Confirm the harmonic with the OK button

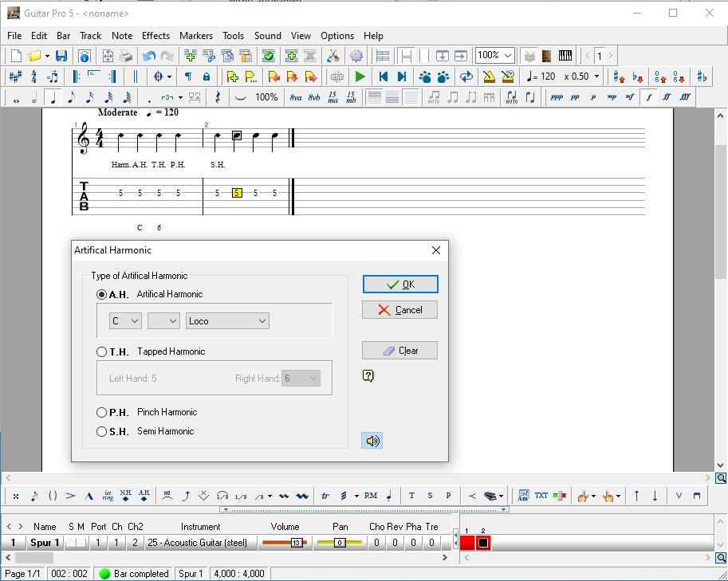pyautogui.click(x=399, y=284)
